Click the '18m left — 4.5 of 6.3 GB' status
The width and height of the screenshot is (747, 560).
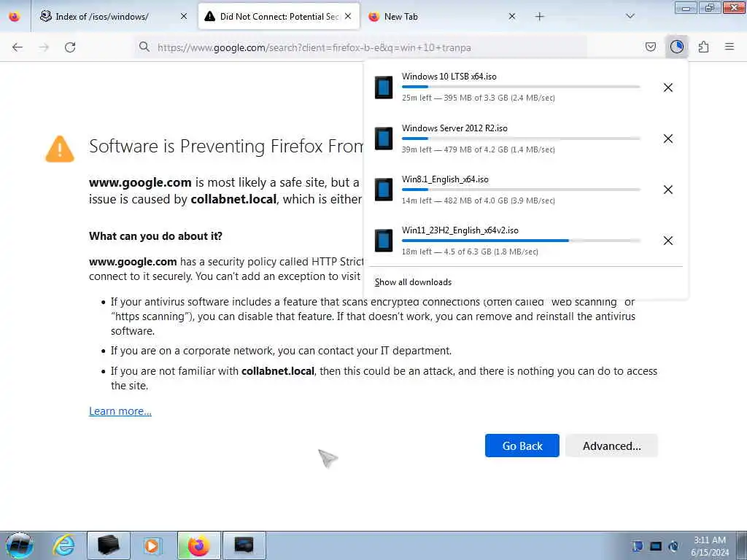coord(470,252)
